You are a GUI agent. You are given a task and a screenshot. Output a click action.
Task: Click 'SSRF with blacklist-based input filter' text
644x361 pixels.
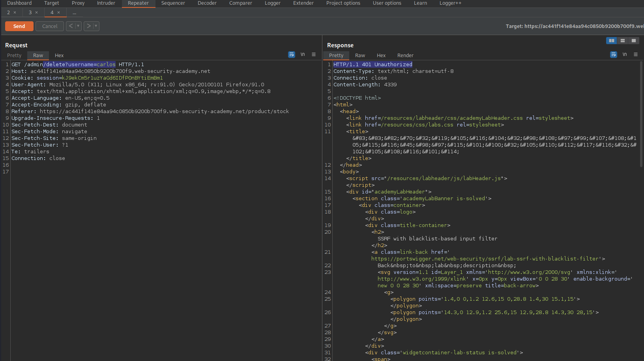click(x=438, y=238)
